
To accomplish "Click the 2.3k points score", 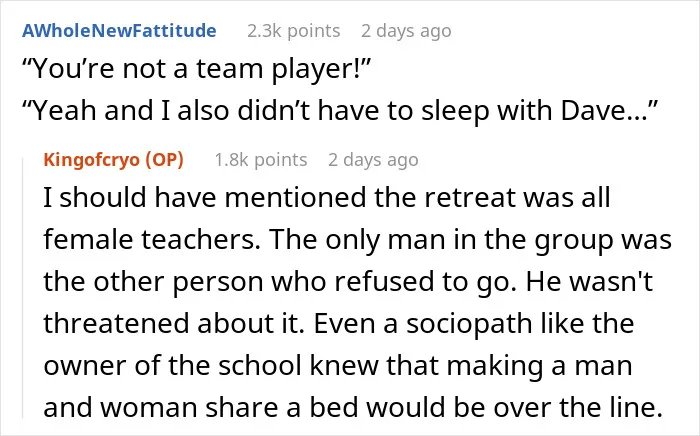I will tap(293, 31).
